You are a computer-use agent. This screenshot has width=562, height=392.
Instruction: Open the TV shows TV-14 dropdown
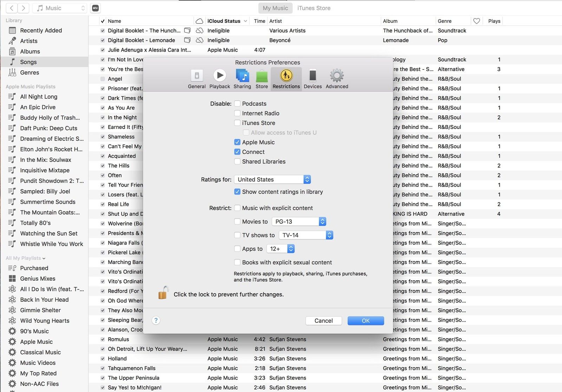tap(306, 235)
